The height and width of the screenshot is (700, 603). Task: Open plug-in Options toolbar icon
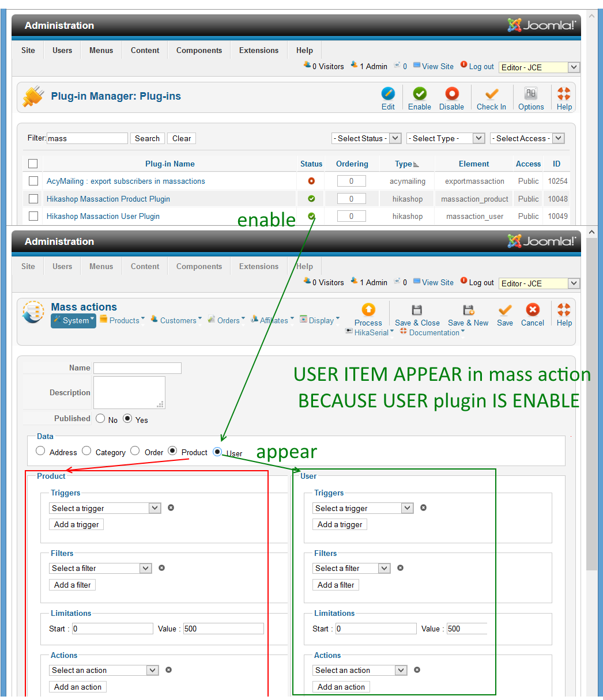[x=530, y=94]
